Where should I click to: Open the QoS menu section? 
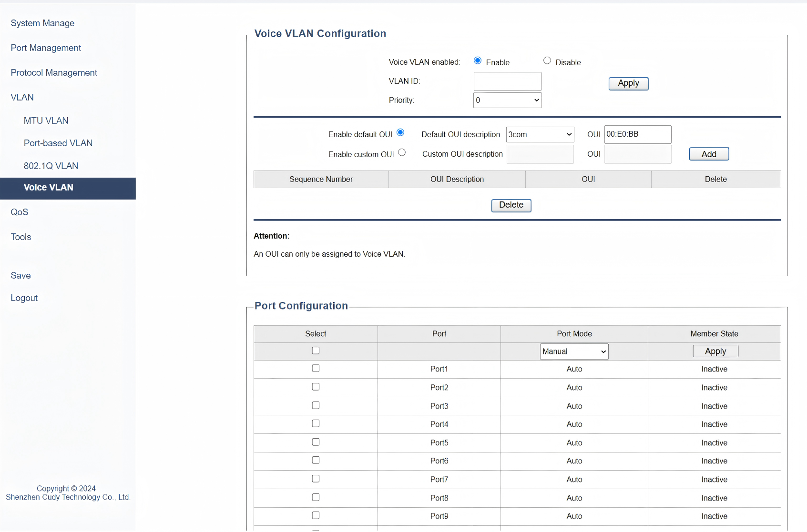click(20, 212)
